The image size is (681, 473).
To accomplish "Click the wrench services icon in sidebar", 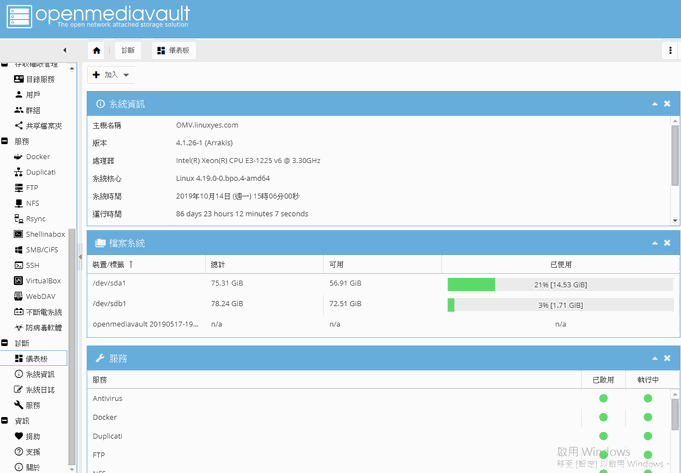I will [19, 405].
